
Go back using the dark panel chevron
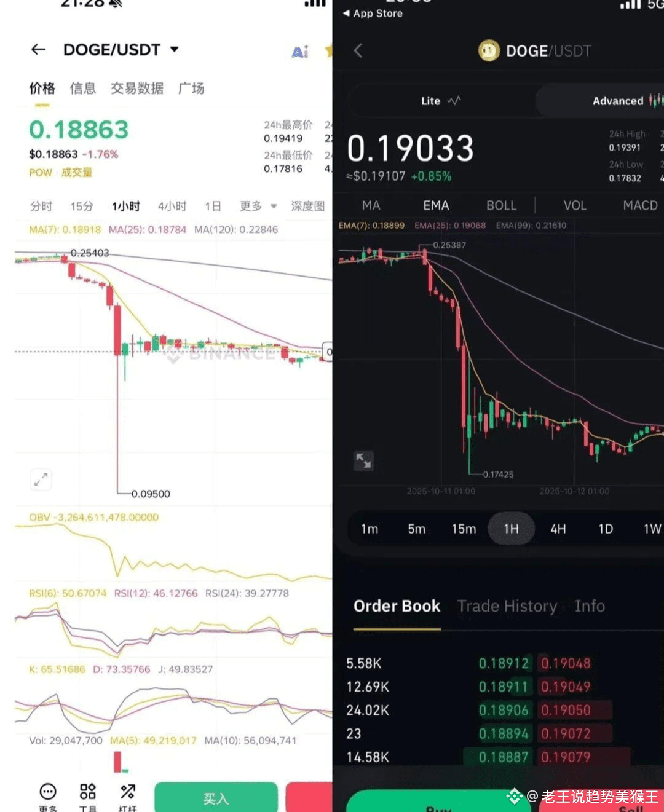pos(358,50)
